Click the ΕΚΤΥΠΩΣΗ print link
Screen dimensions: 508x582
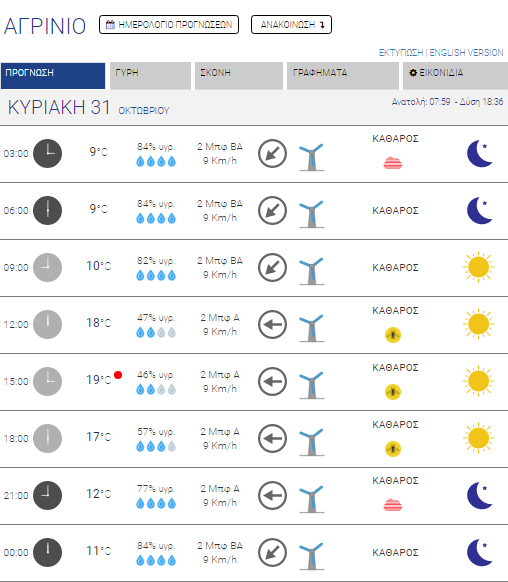pyautogui.click(x=401, y=53)
